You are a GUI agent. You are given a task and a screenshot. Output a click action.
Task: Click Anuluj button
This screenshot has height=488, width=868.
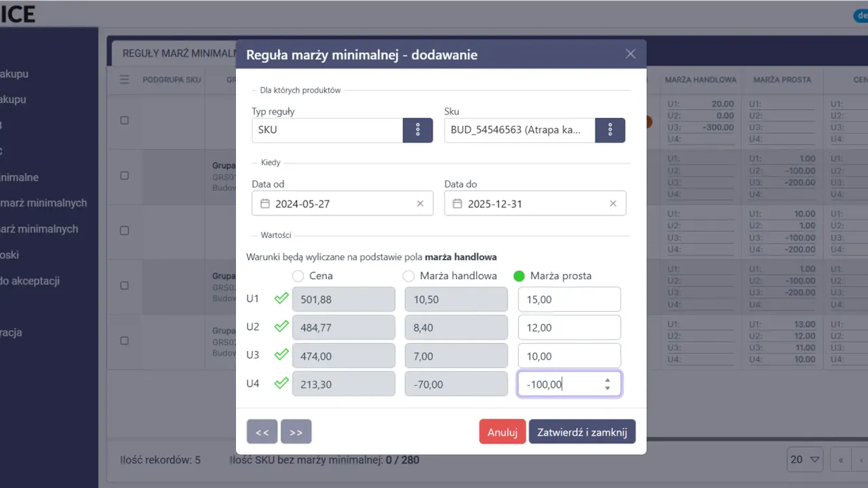(x=502, y=432)
